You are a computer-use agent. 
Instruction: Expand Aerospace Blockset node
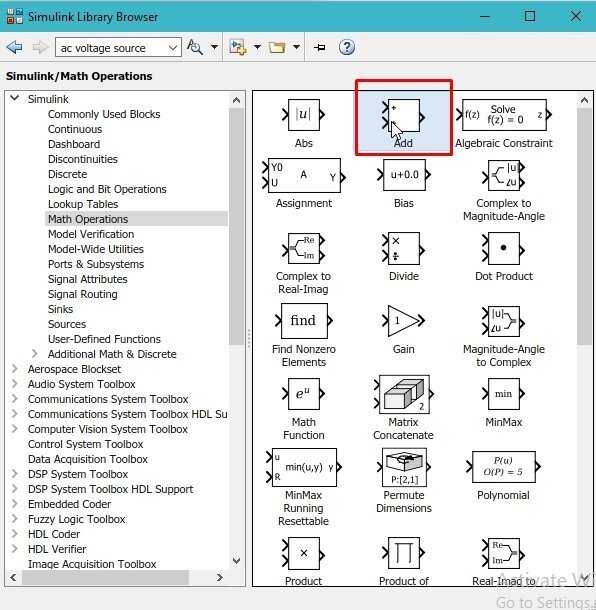[x=15, y=368]
